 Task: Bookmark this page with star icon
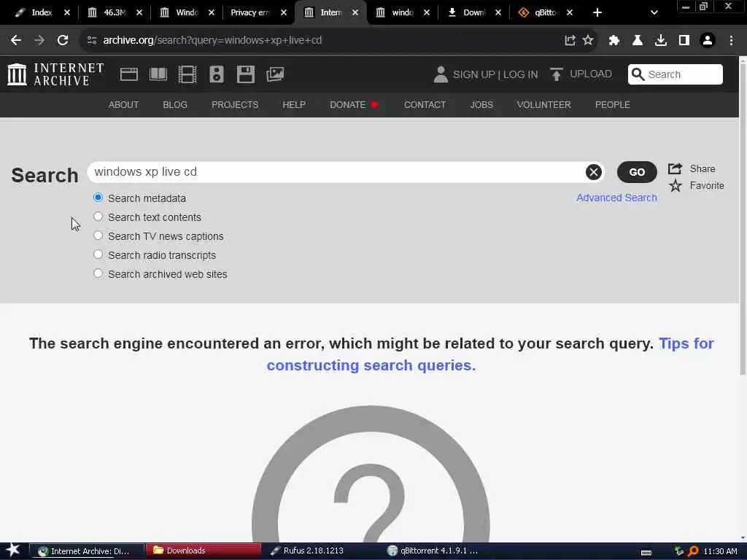coord(589,41)
